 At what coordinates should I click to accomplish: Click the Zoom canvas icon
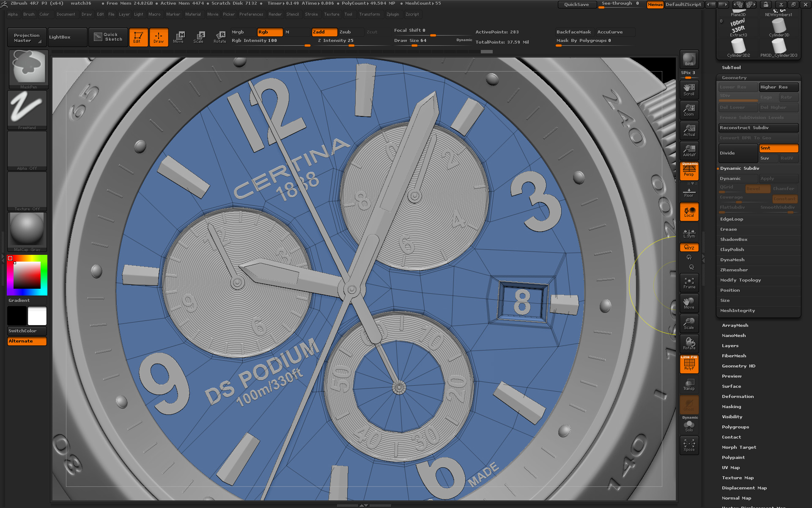[689, 110]
